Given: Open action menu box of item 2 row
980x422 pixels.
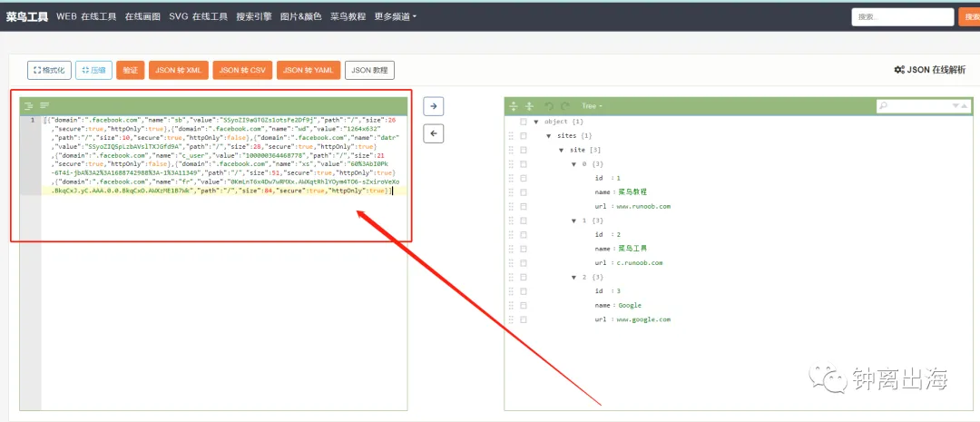Looking at the screenshot, I should click(x=524, y=277).
